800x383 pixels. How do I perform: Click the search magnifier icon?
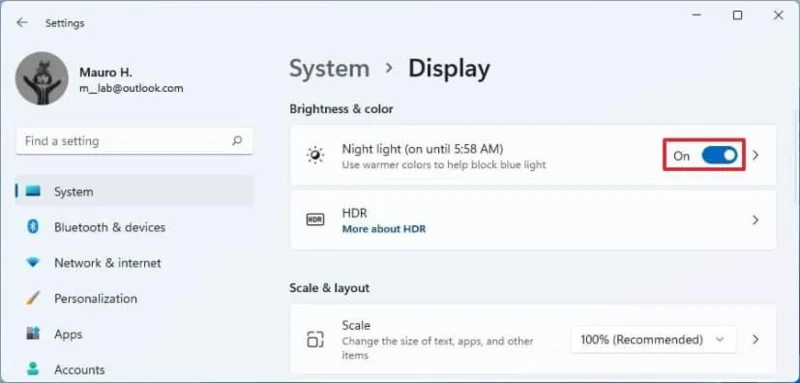coord(237,141)
